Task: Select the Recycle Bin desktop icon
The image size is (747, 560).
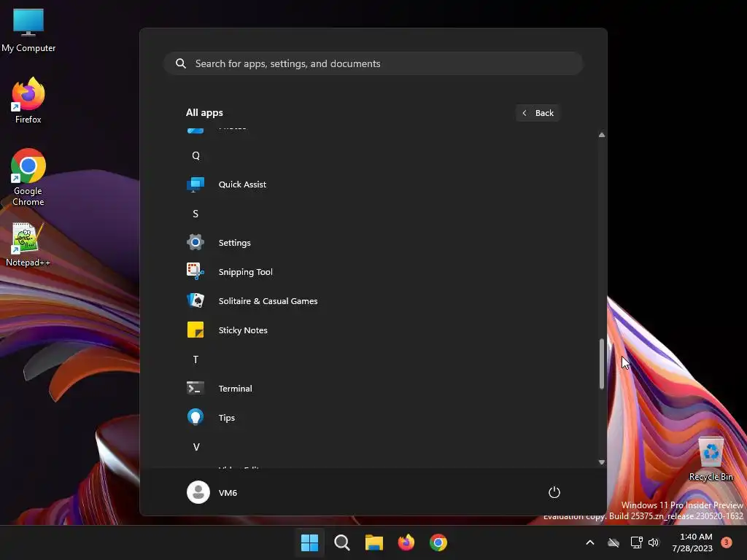Action: [x=711, y=459]
